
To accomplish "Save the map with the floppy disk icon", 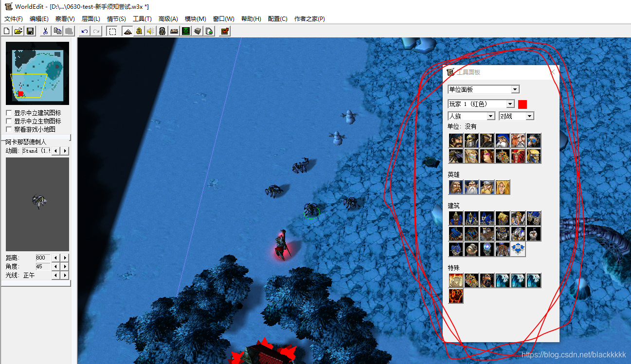I will (x=30, y=31).
